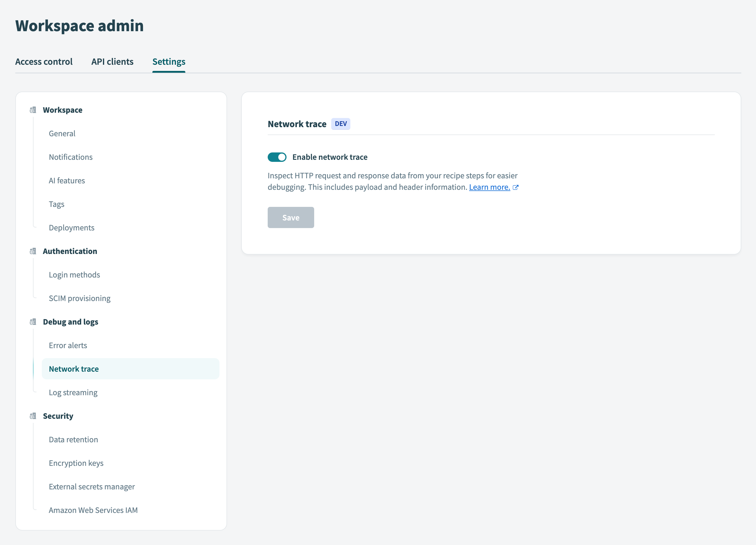The height and width of the screenshot is (545, 756).
Task: Open AI features settings
Action: coord(67,180)
